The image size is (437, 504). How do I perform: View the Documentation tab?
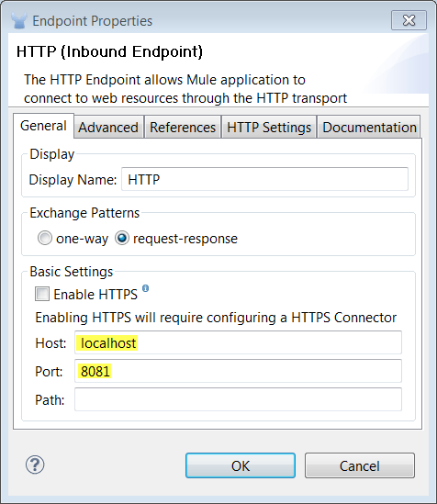(369, 128)
